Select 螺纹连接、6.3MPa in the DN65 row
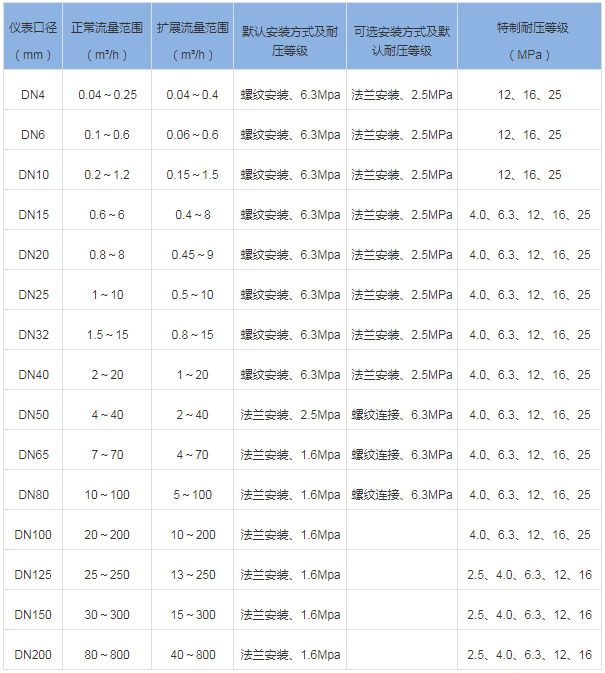Viewport: 605px width, 673px height. coord(402,455)
